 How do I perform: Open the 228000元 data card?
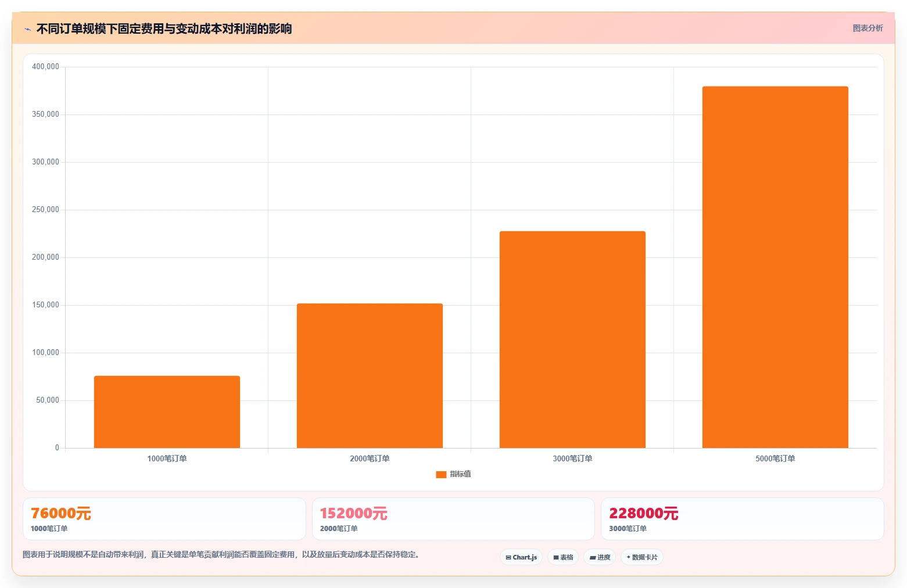coord(743,519)
